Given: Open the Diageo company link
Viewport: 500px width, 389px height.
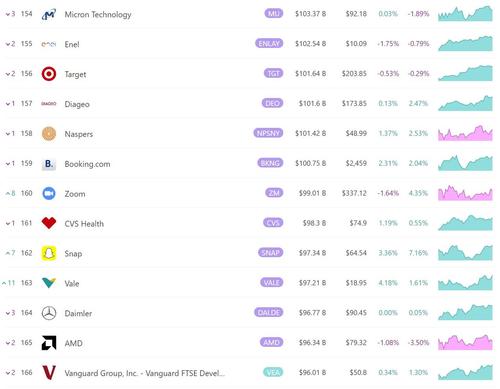Looking at the screenshot, I should pos(77,104).
